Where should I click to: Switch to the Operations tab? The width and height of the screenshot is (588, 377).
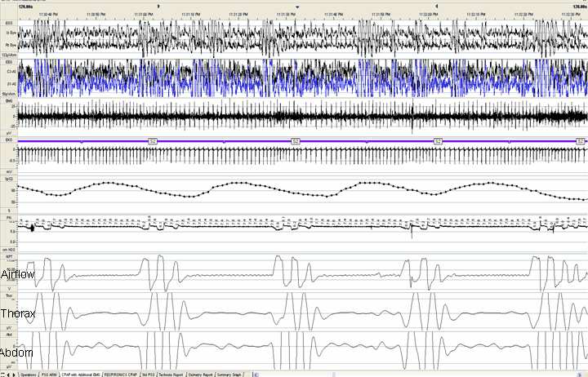click(28, 374)
